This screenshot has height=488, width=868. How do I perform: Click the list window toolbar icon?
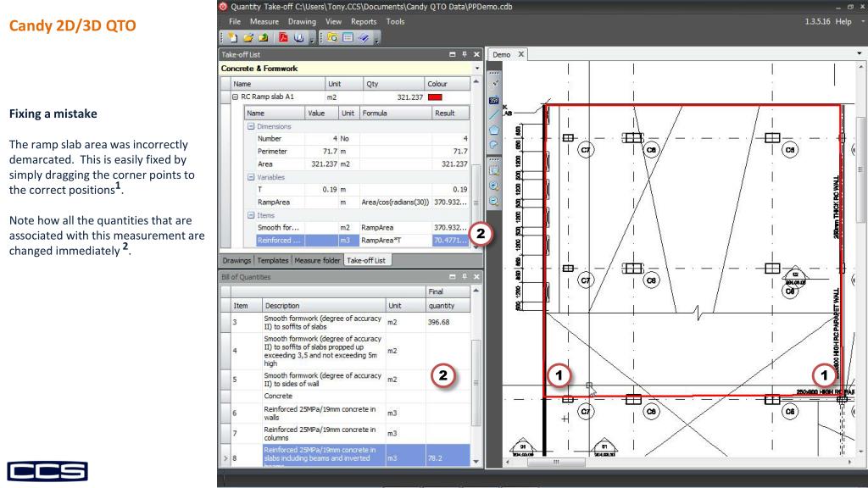pyautogui.click(x=348, y=37)
